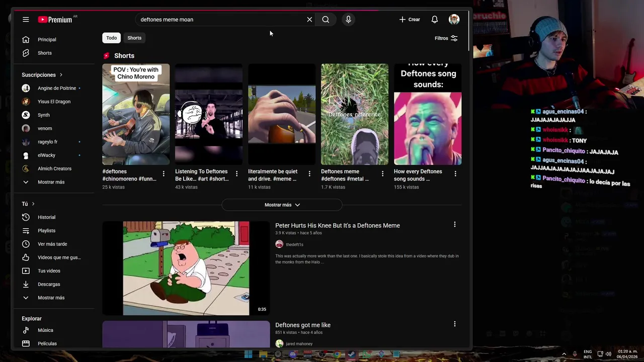This screenshot has height=362, width=644.
Task: Open the taskbar clock and date
Action: [x=627, y=354]
